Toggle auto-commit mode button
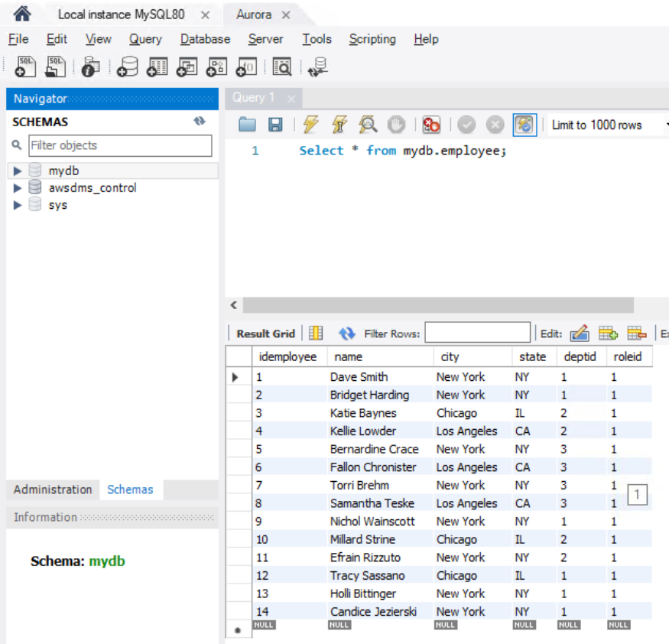The image size is (669, 644). (524, 125)
